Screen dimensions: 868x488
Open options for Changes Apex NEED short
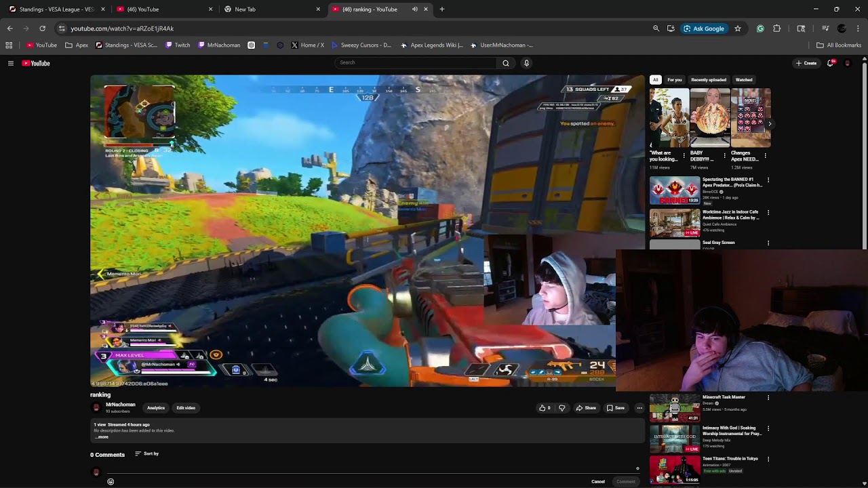point(766,156)
